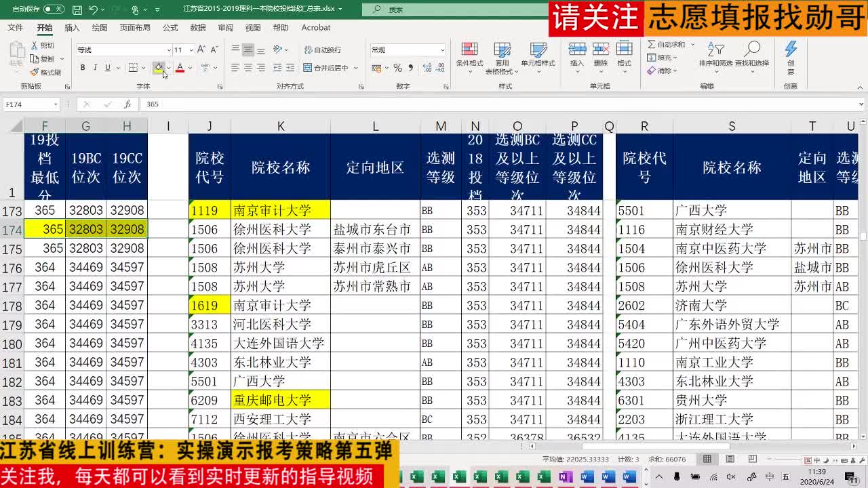Decrease the indent
Image resolution: width=868 pixels, height=488 pixels.
coord(277,68)
